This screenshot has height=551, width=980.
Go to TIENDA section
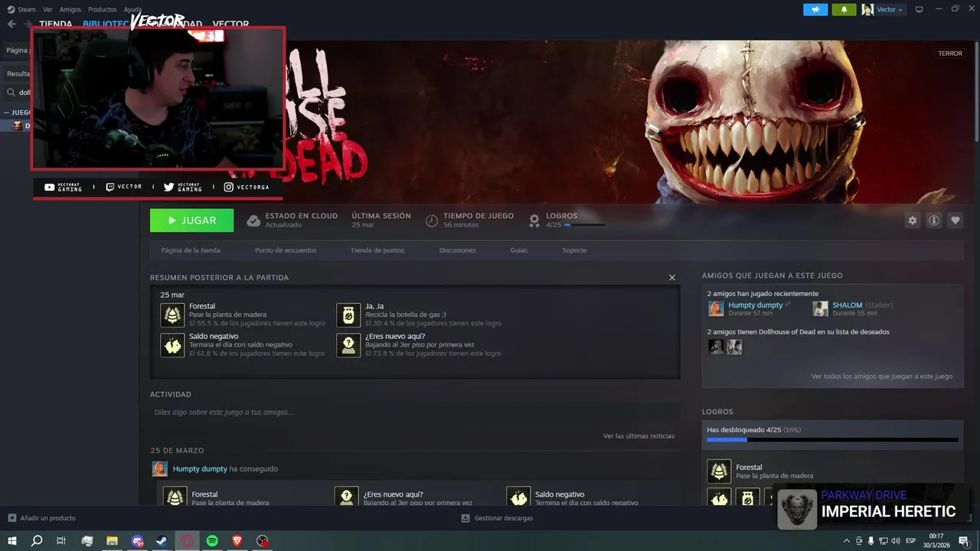tap(56, 24)
